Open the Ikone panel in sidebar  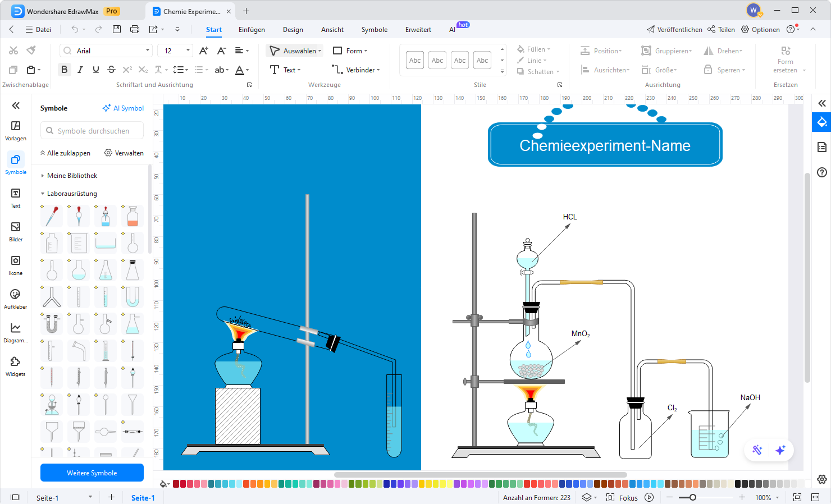(x=16, y=265)
